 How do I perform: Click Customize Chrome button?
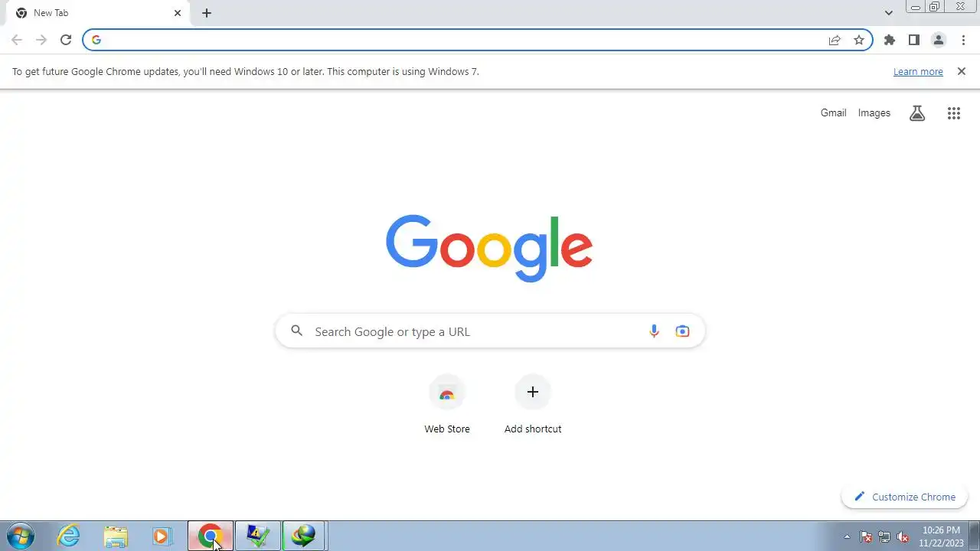pyautogui.click(x=904, y=497)
